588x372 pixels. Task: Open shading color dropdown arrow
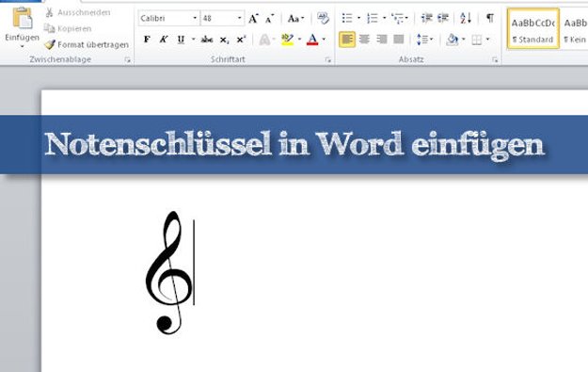464,39
